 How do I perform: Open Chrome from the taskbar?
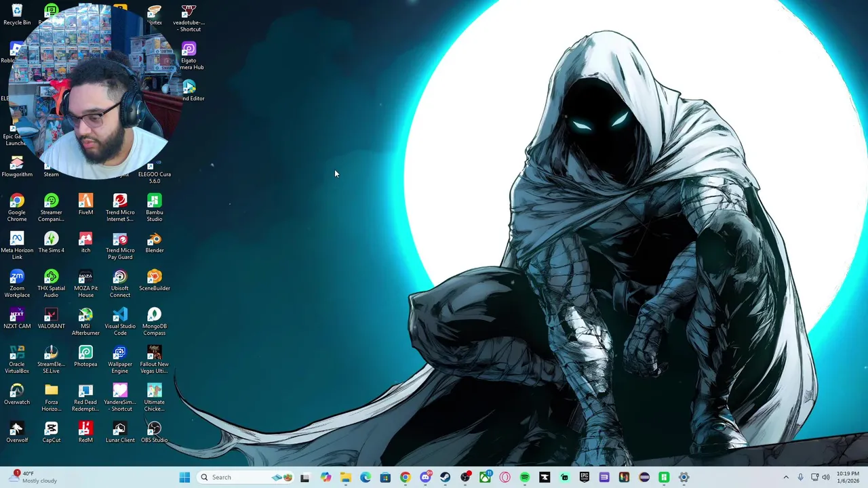point(406,477)
